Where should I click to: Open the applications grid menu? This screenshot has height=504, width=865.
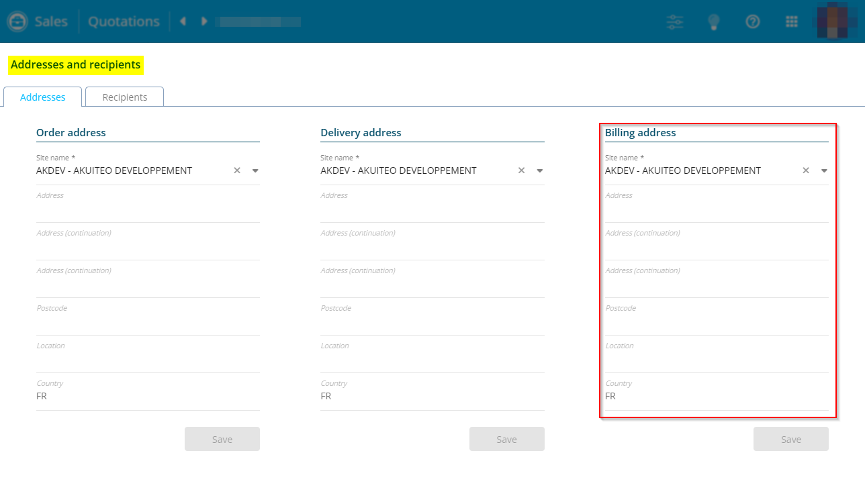click(x=792, y=21)
